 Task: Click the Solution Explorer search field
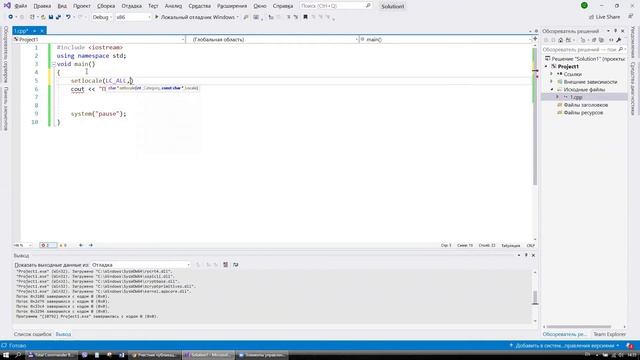coord(584,49)
